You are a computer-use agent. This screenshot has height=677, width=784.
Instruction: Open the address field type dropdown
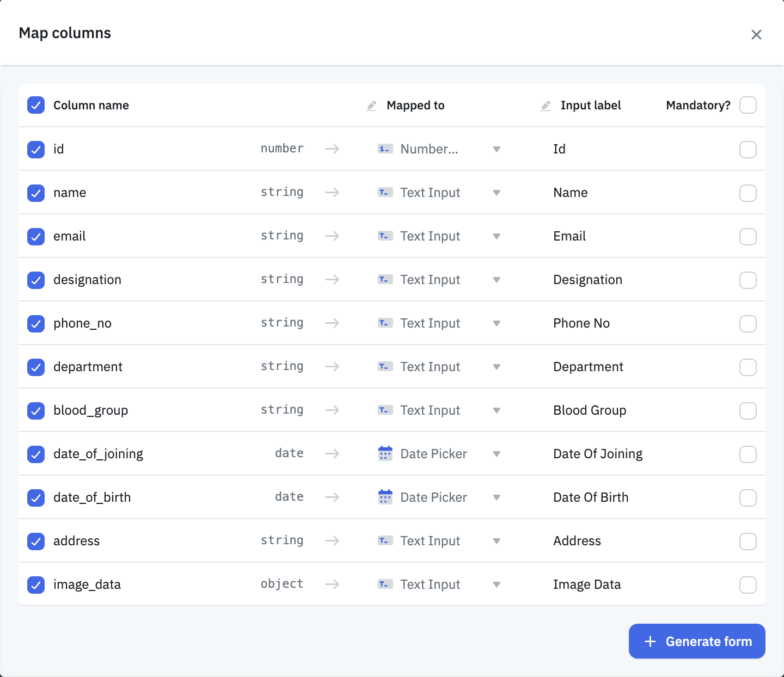tap(497, 541)
